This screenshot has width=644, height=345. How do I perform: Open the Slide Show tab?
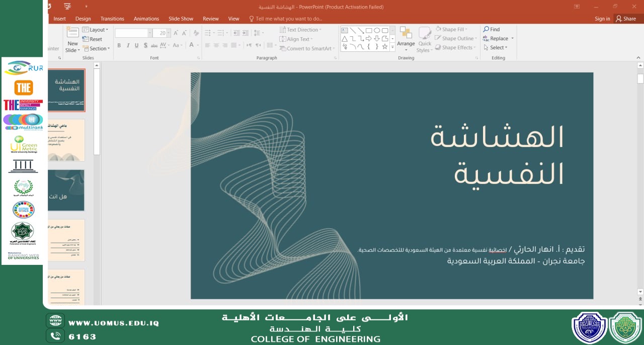click(181, 19)
